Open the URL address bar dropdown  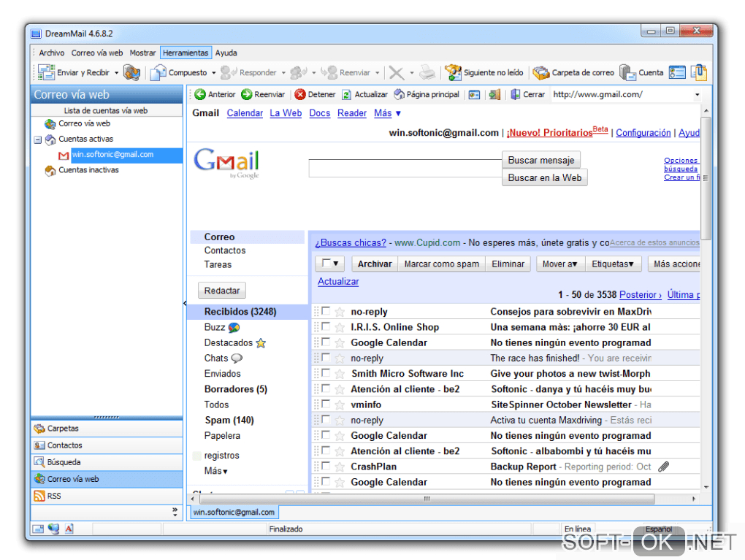tap(697, 94)
